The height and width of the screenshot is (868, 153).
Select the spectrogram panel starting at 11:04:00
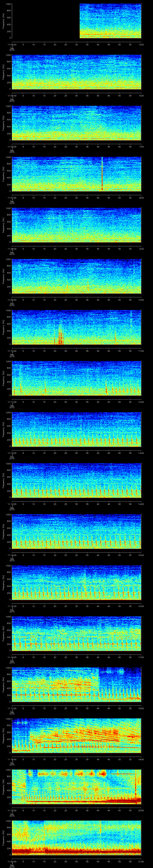(76, 21)
